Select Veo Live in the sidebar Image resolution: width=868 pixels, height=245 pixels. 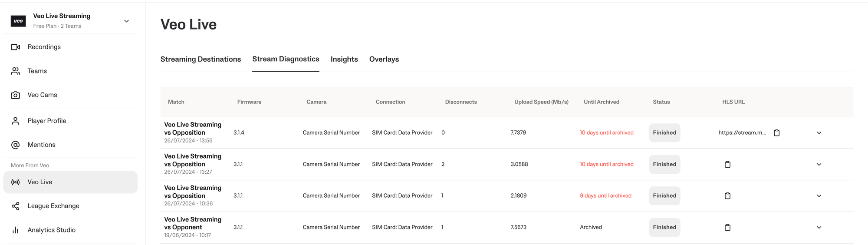coord(70,182)
